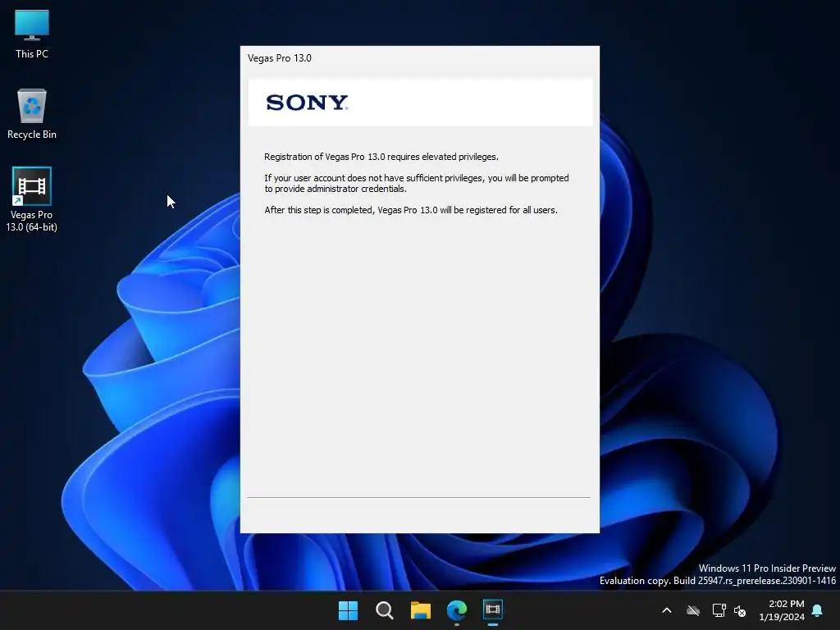Open File Explorer from the taskbar
The width and height of the screenshot is (840, 630).
[421, 610]
